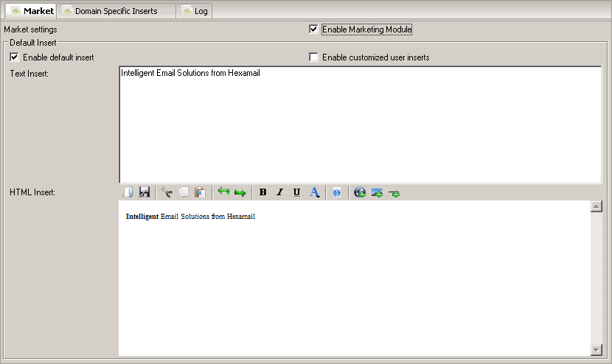612x364 pixels.
Task: Click the Insert hyperlink globe-plus icon
Action: click(x=360, y=192)
